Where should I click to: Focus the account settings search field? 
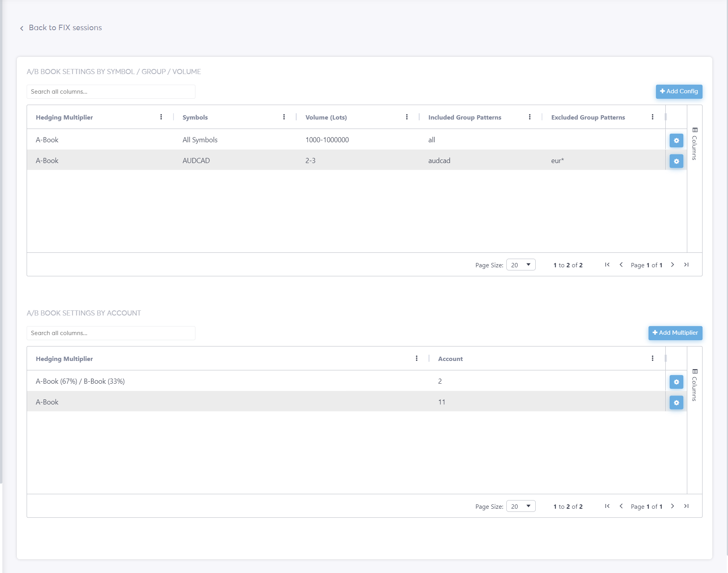coord(111,333)
